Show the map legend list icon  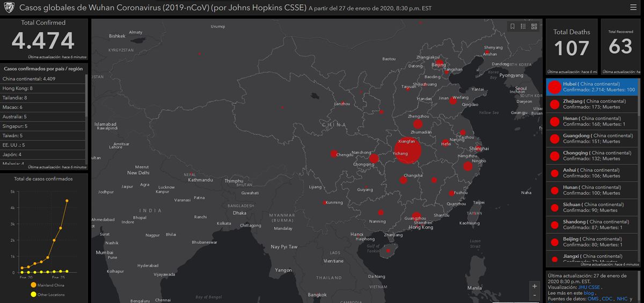click(x=523, y=26)
